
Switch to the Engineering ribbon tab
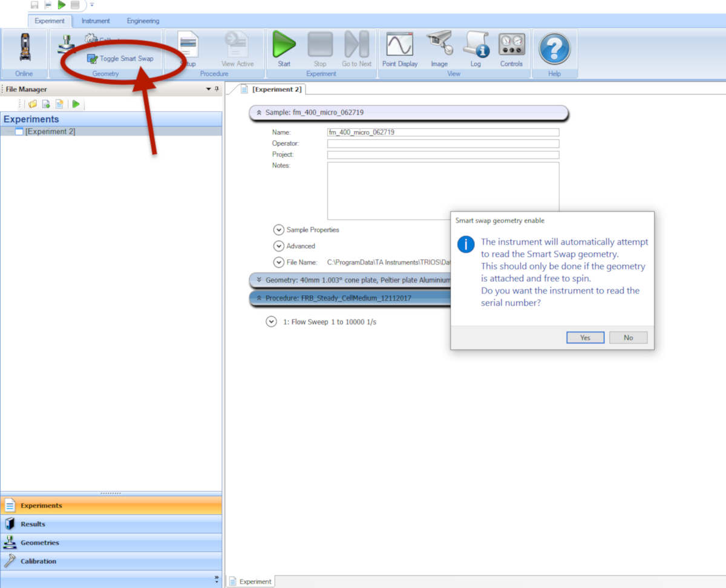point(143,21)
